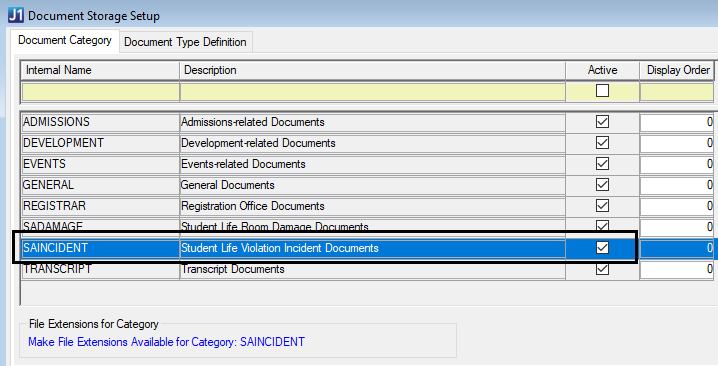
Task: Click the Active column header
Action: pos(602,71)
